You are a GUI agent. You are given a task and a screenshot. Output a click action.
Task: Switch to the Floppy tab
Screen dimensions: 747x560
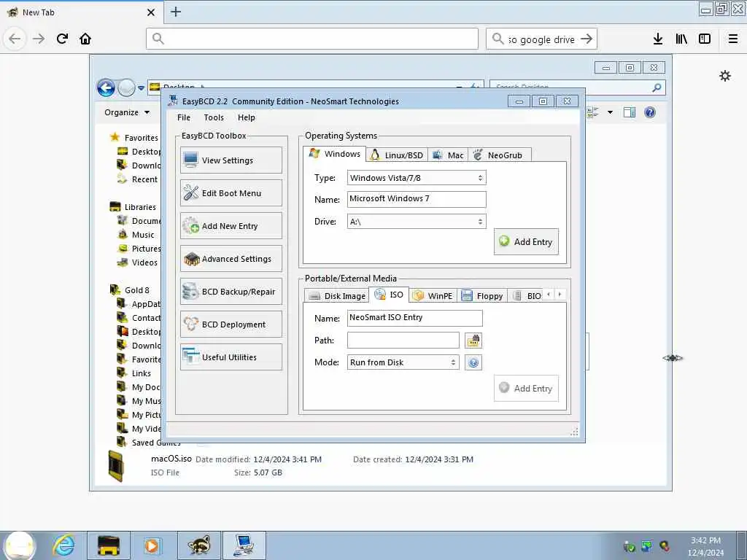(x=482, y=296)
